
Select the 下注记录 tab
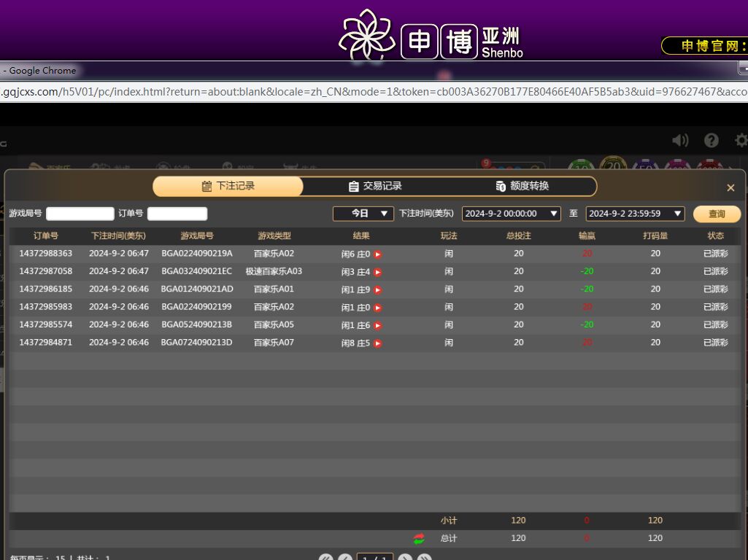coord(228,187)
